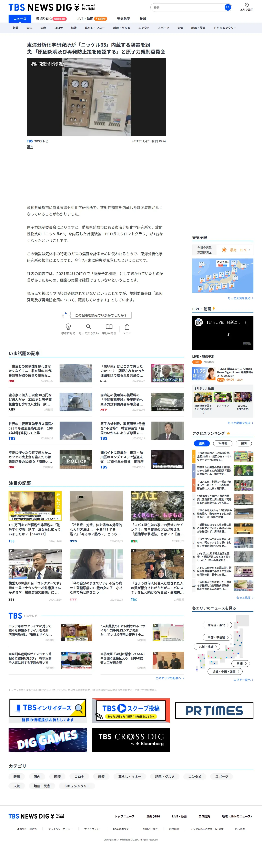Click the このエリアの記事へ link
This screenshot has width=262, height=868.
170,678
